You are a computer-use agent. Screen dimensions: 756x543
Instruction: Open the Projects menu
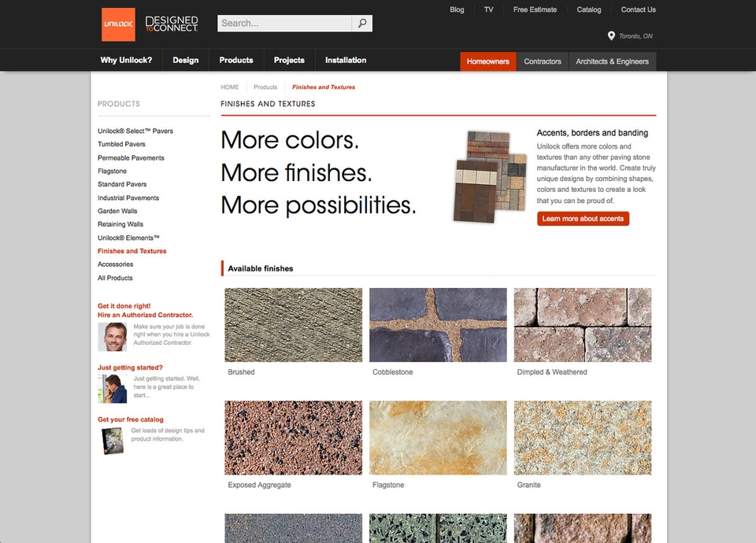pos(289,61)
